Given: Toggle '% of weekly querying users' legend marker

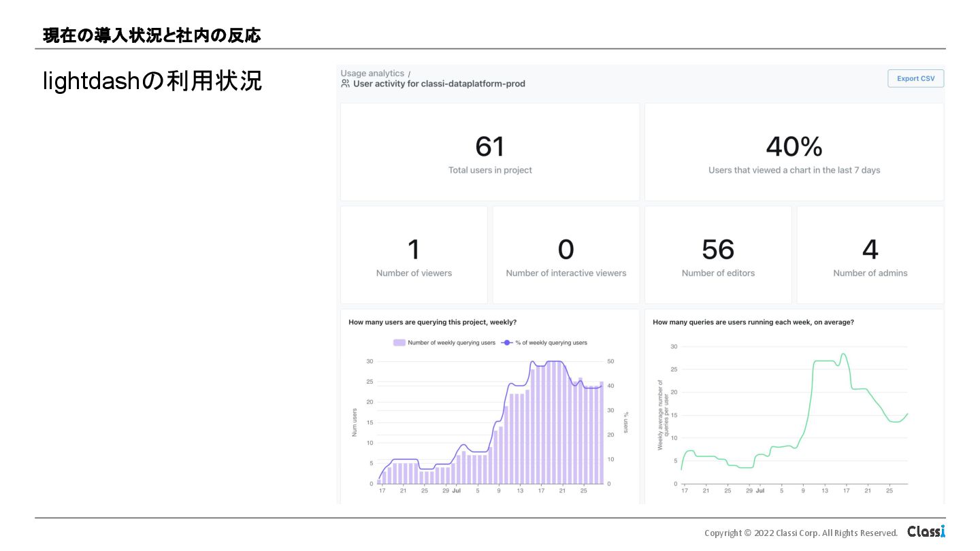Looking at the screenshot, I should [506, 343].
